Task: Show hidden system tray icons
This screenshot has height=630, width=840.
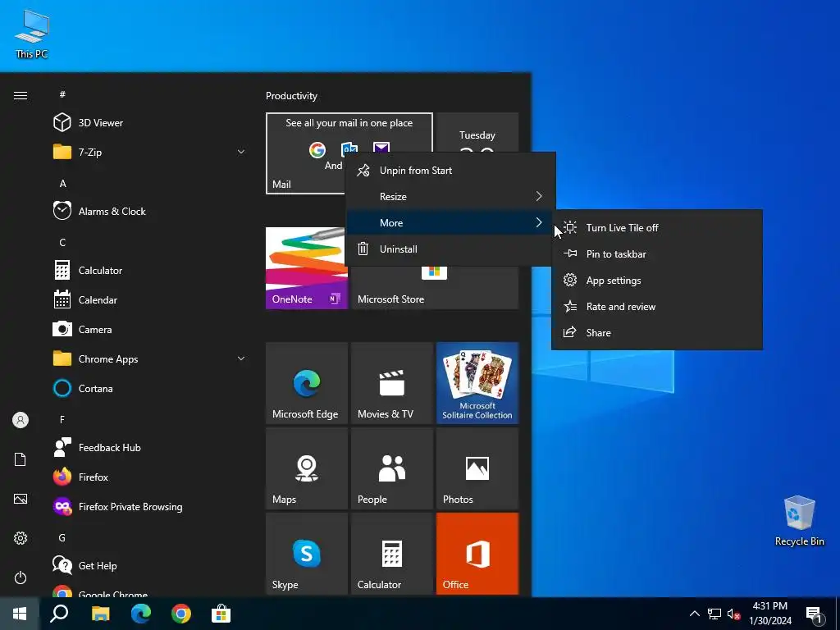Action: pyautogui.click(x=694, y=614)
